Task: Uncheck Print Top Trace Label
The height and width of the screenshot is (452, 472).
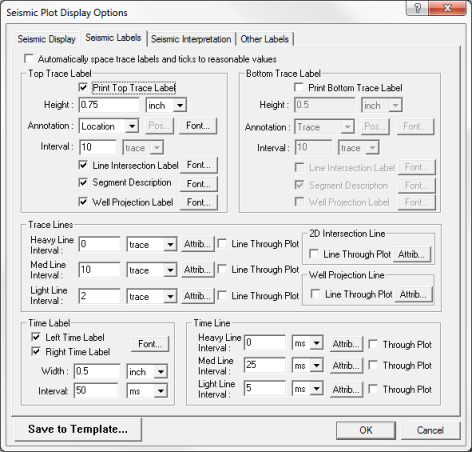Action: [x=83, y=88]
